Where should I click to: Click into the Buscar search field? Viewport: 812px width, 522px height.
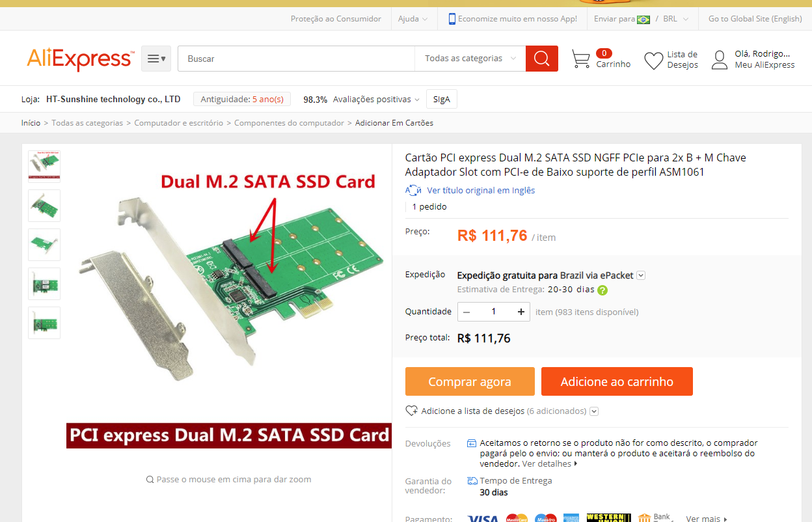coord(296,59)
